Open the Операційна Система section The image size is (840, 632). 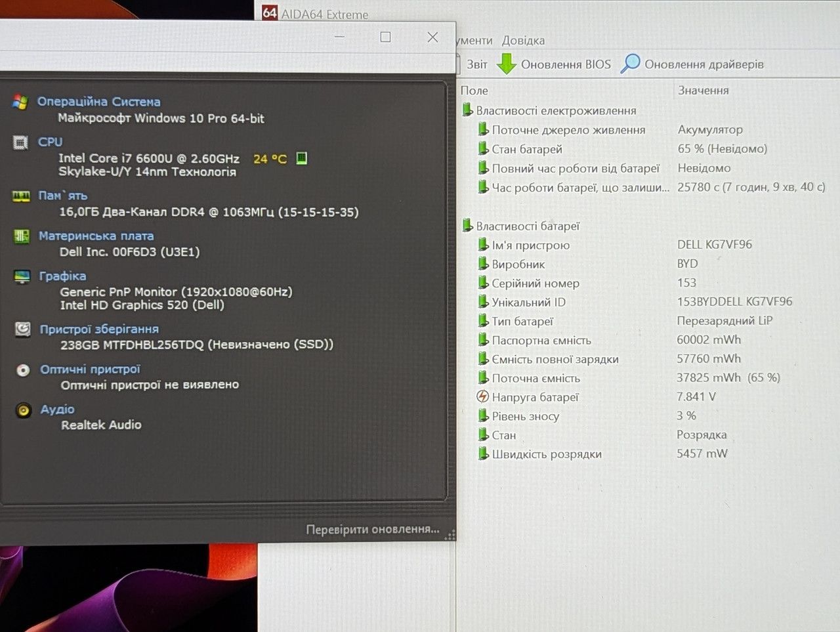point(98,102)
